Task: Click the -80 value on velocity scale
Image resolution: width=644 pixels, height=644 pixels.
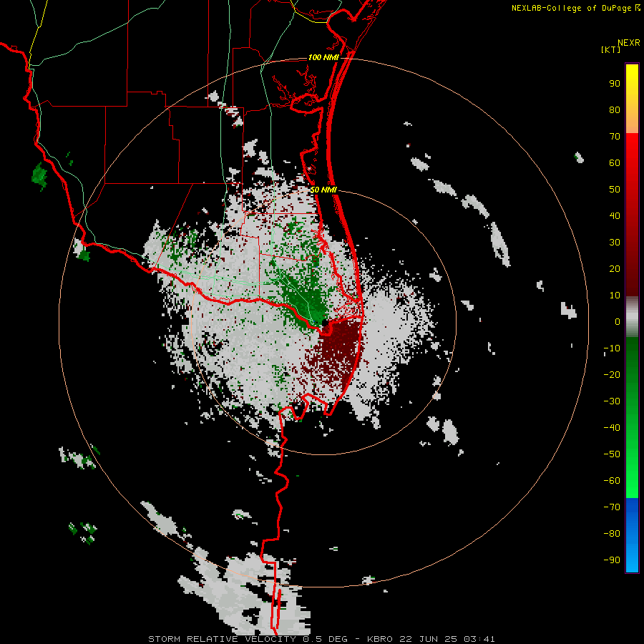Action: click(x=612, y=534)
